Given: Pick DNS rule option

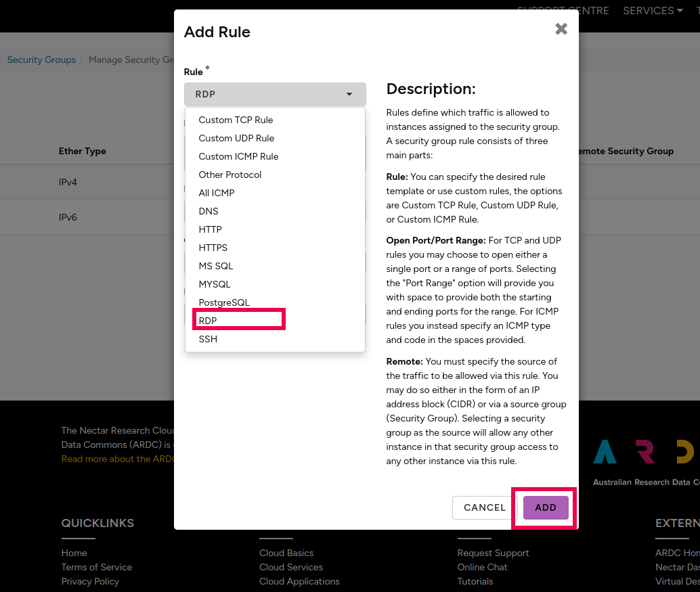Looking at the screenshot, I should point(275,212).
